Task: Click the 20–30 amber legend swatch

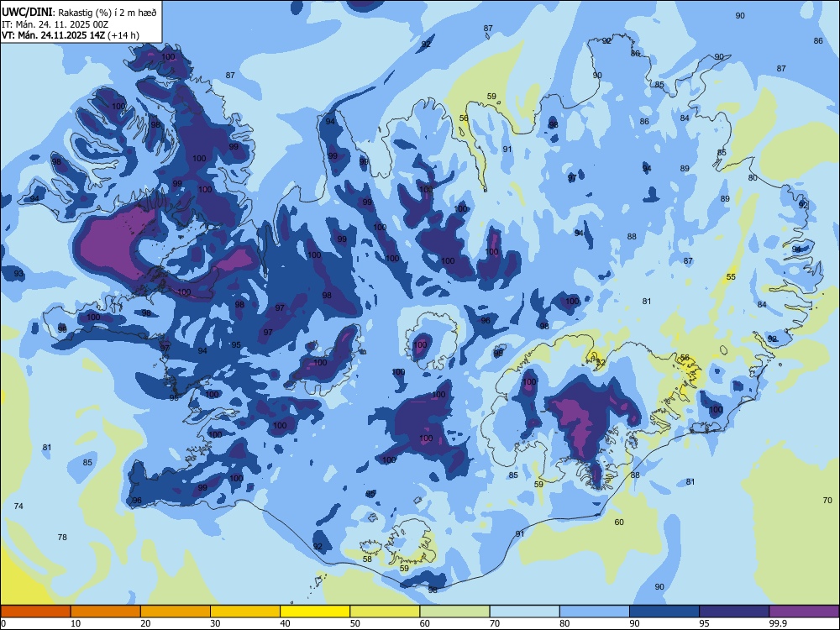Action: (x=176, y=612)
